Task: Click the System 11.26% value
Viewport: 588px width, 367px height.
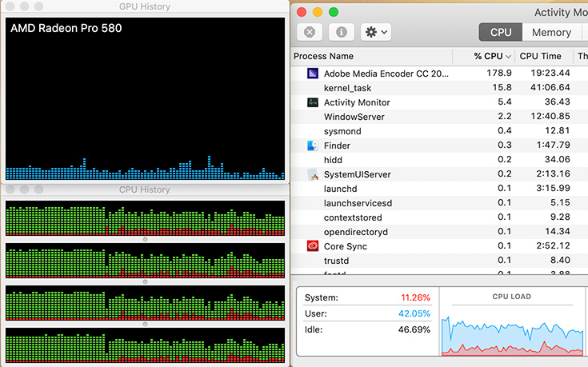Action: 415,297
